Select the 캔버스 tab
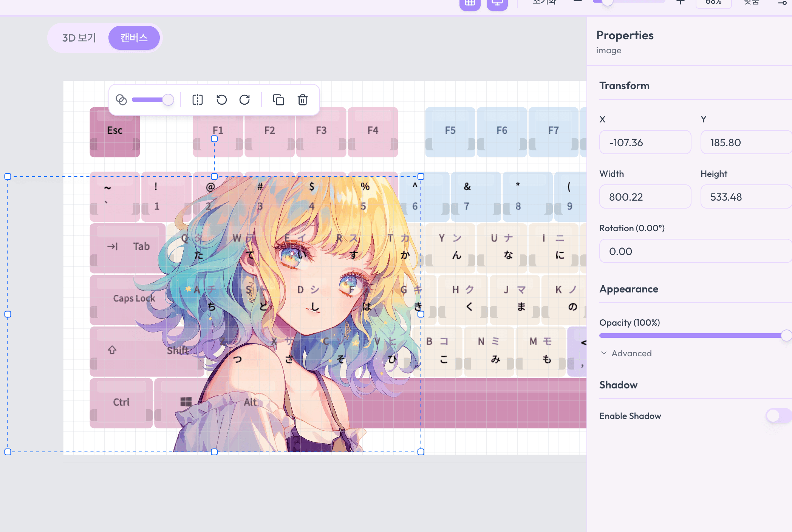The height and width of the screenshot is (532, 792). coord(134,38)
